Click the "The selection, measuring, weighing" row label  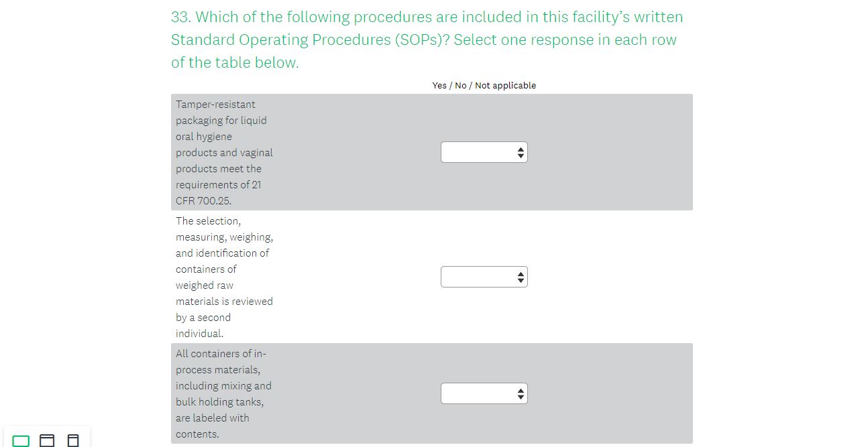(x=208, y=221)
